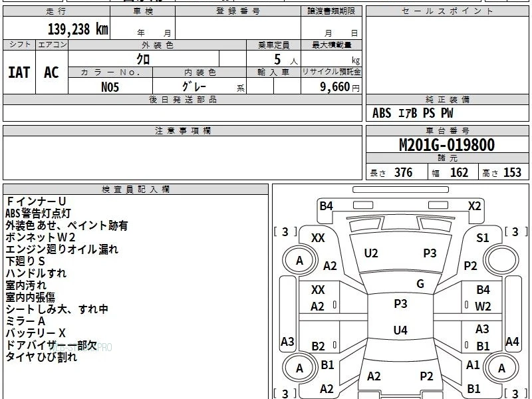This screenshot has width=532, height=399.
Task: Select the カラーNo. header
Action: pos(110,72)
